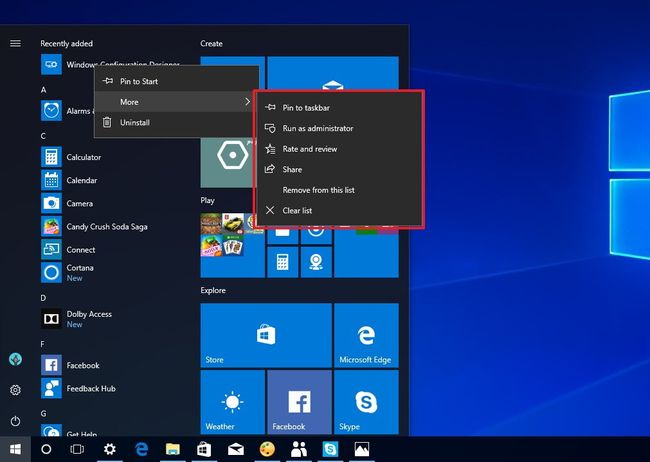
Task: Open the games folder tile under Play
Action: coord(233,245)
